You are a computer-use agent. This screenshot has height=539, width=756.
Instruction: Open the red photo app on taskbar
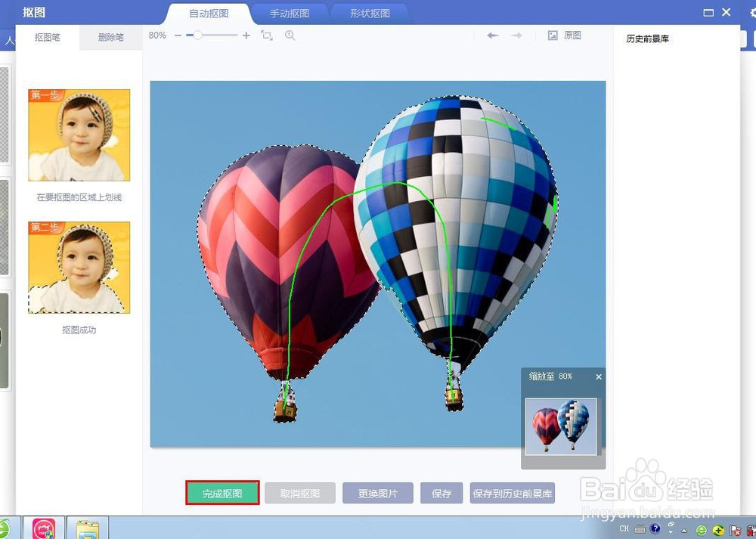pyautogui.click(x=43, y=528)
